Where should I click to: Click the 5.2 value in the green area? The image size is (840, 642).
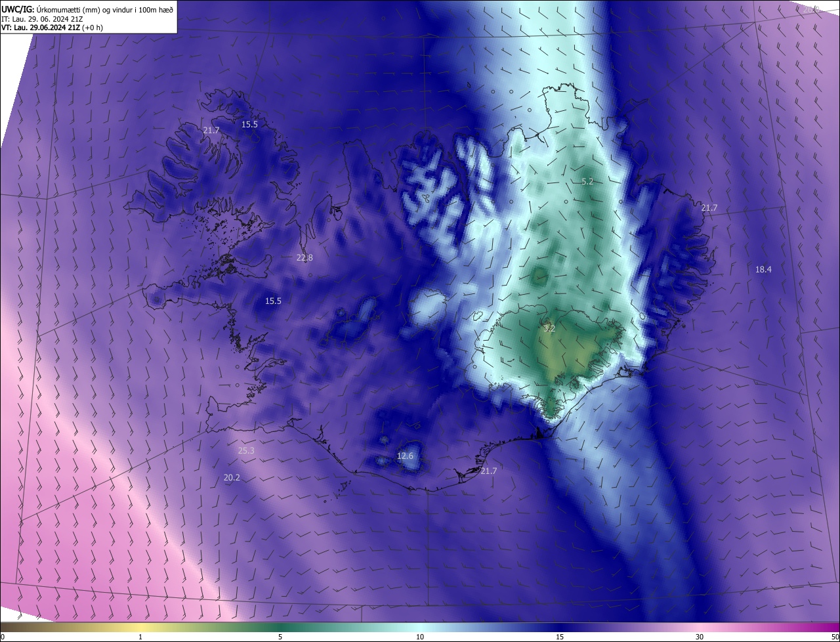(587, 182)
